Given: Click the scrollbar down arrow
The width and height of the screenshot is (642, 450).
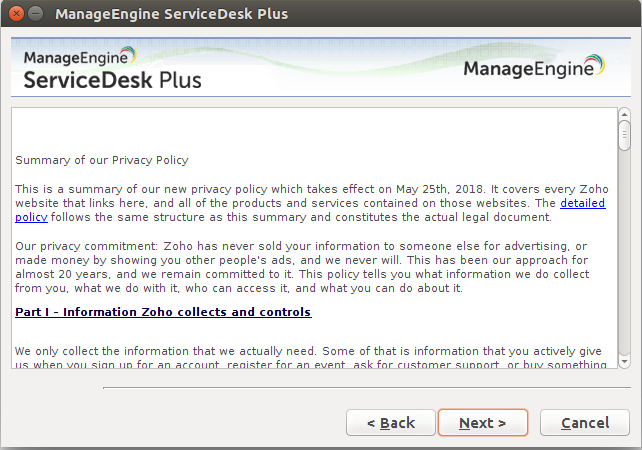Looking at the screenshot, I should tap(625, 362).
